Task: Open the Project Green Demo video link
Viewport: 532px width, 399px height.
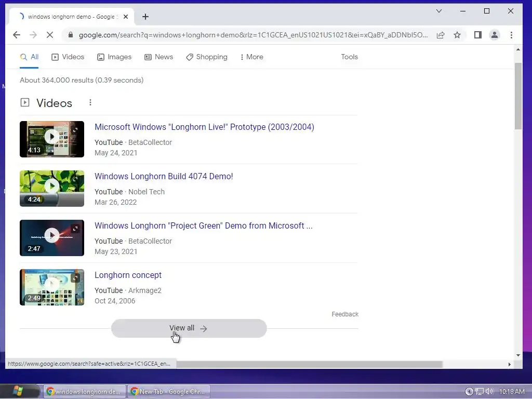Action: click(204, 225)
